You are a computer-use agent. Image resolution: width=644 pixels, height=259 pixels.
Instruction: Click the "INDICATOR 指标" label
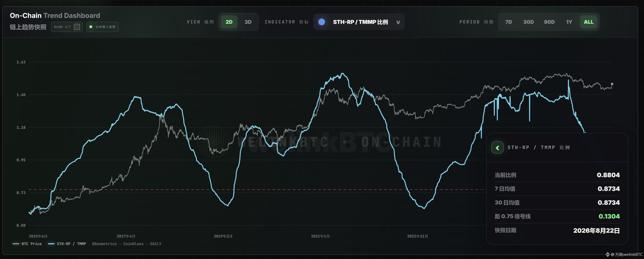[x=287, y=22]
